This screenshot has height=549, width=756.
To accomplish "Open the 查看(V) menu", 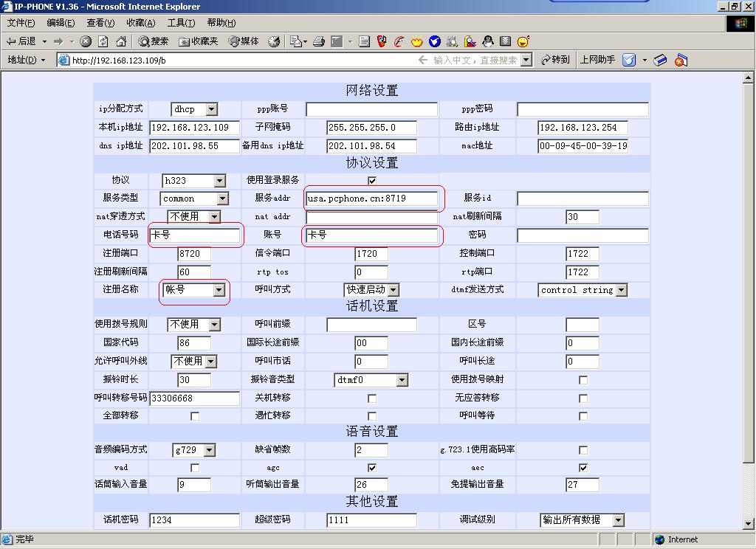I will click(100, 23).
